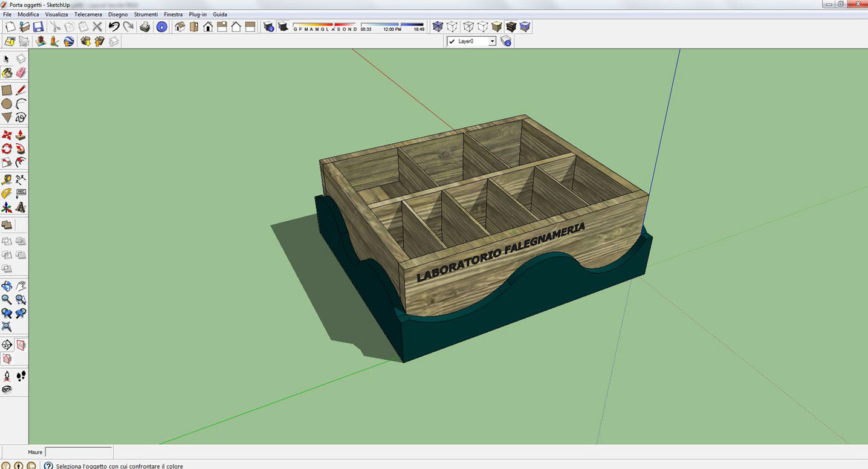Select the Paint Bucket tool

click(7, 73)
